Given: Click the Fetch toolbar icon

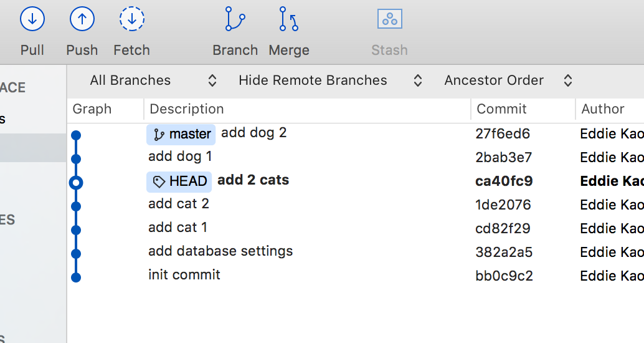Looking at the screenshot, I should point(131,19).
